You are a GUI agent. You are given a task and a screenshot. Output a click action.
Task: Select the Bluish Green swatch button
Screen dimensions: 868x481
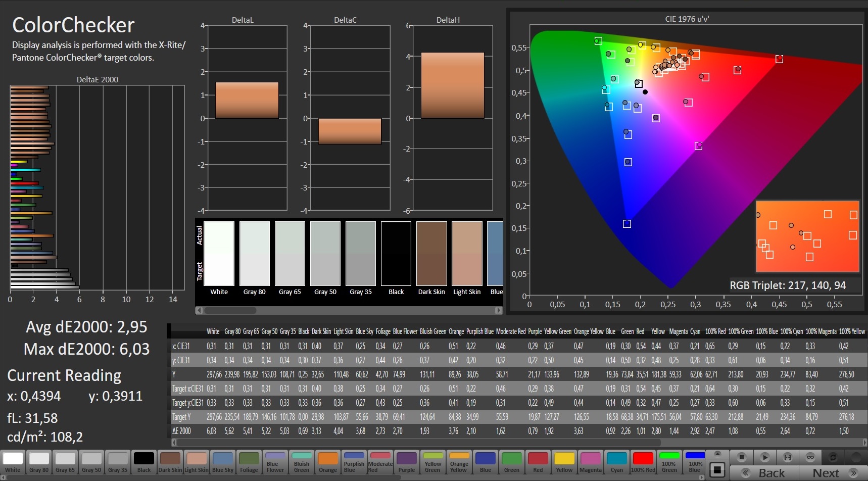(302, 462)
